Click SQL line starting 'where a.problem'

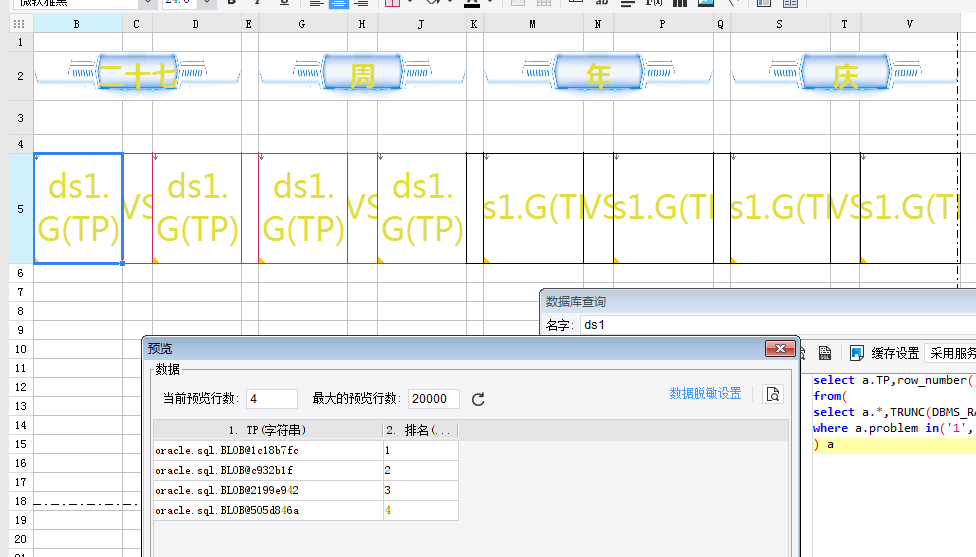[894, 428]
